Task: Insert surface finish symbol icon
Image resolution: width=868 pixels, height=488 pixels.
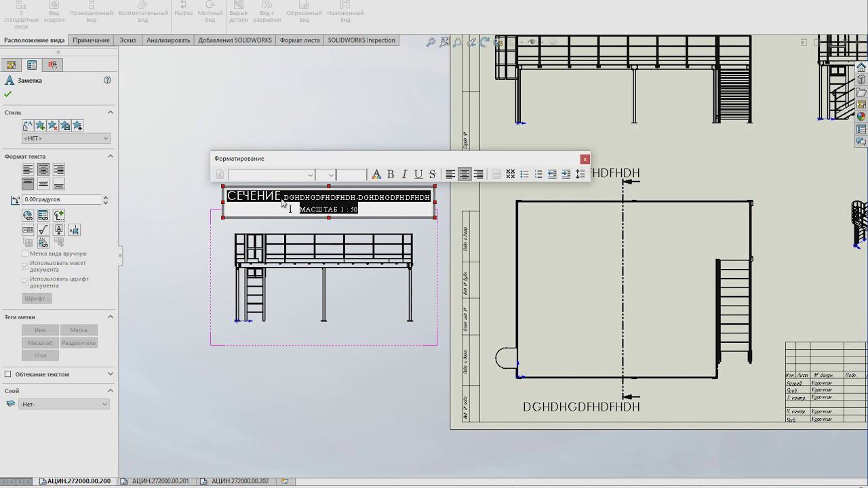Action: 43,230
